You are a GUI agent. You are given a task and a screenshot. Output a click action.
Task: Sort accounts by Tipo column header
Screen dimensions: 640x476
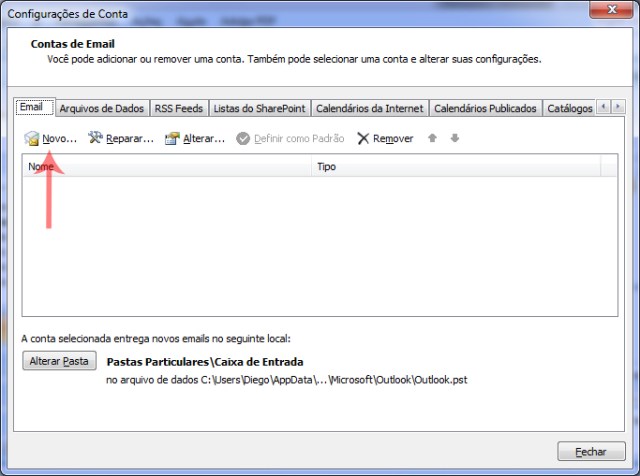tap(460, 167)
